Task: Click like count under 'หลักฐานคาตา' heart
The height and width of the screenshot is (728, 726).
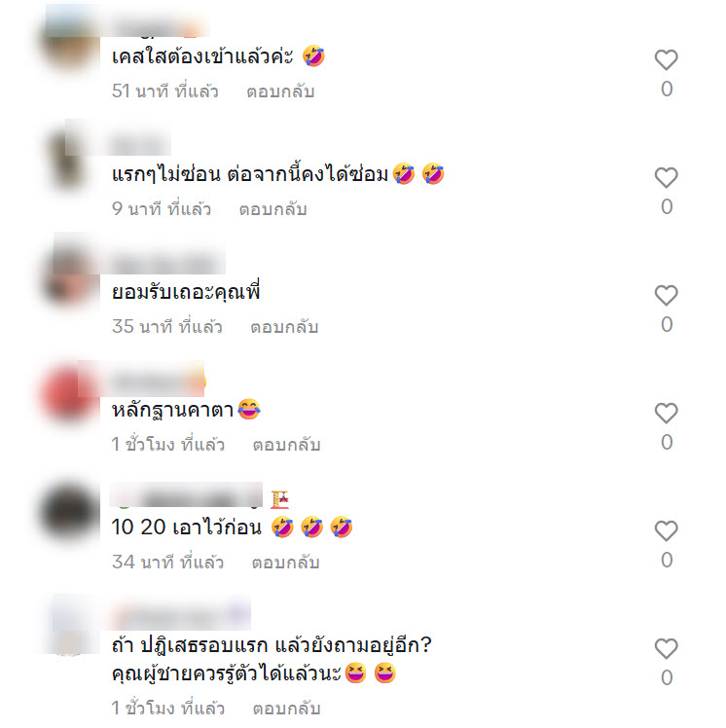Action: [667, 442]
